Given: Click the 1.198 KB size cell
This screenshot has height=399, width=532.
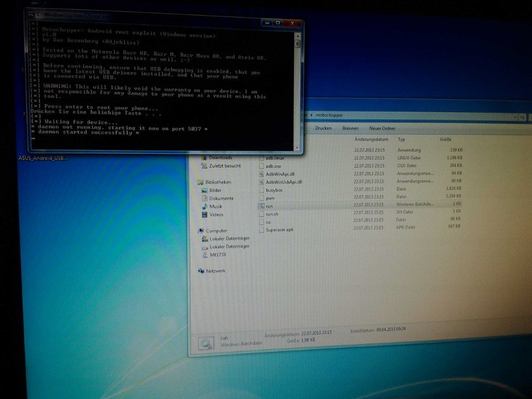Looking at the screenshot, I should [x=455, y=158].
